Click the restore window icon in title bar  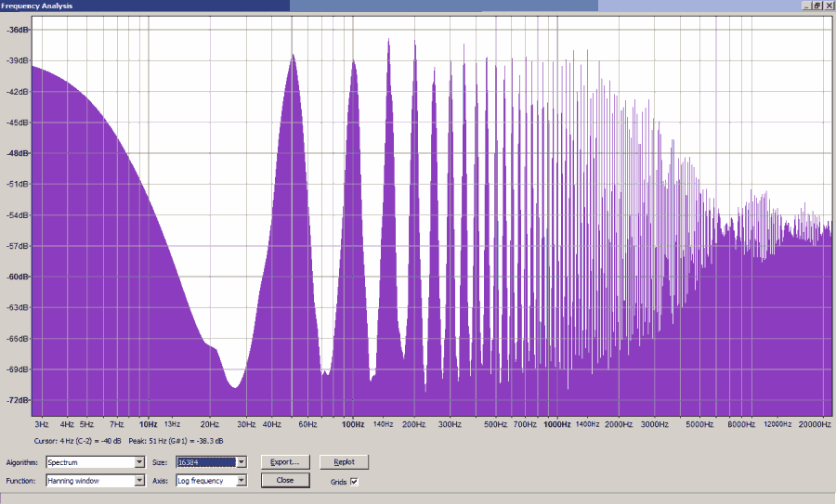(x=817, y=6)
